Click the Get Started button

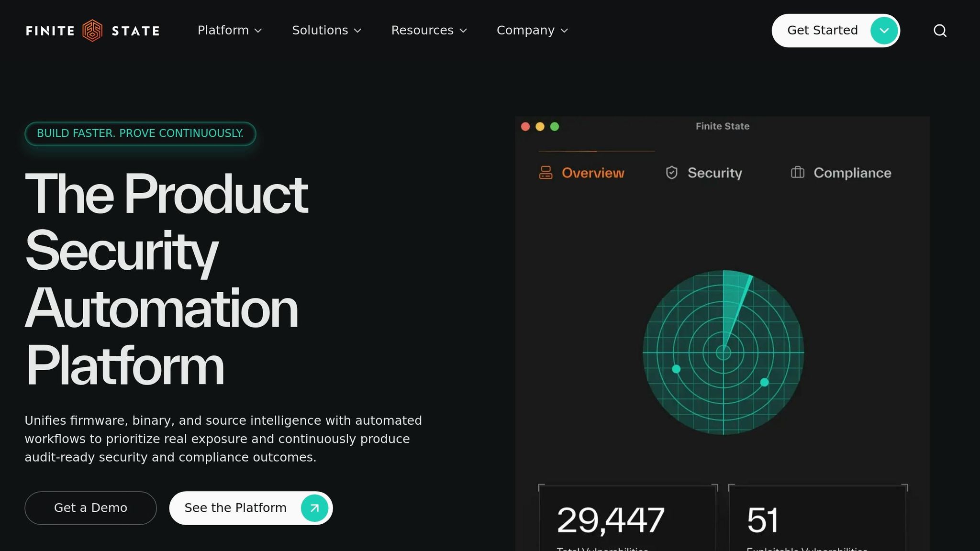(x=835, y=31)
